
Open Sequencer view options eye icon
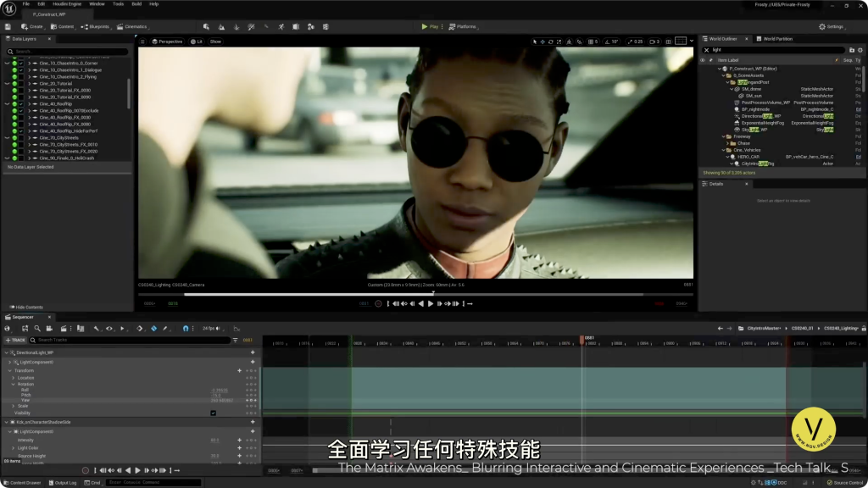[x=109, y=329]
